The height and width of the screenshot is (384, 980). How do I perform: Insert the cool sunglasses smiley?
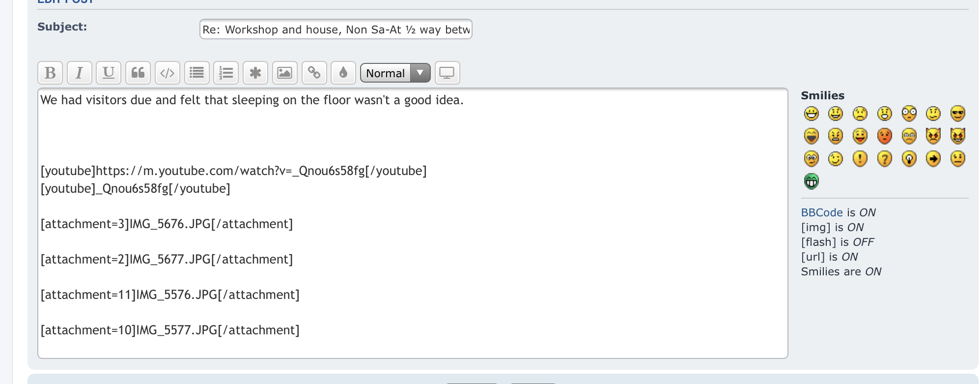(957, 114)
